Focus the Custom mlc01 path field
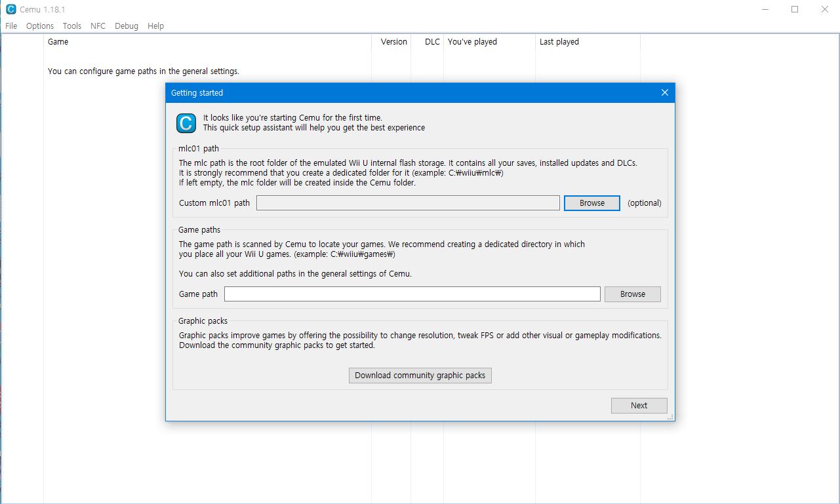The width and height of the screenshot is (840, 504). 408,203
